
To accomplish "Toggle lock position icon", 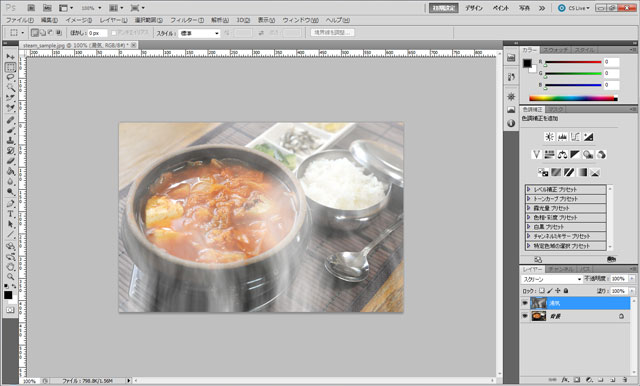I will 558,291.
